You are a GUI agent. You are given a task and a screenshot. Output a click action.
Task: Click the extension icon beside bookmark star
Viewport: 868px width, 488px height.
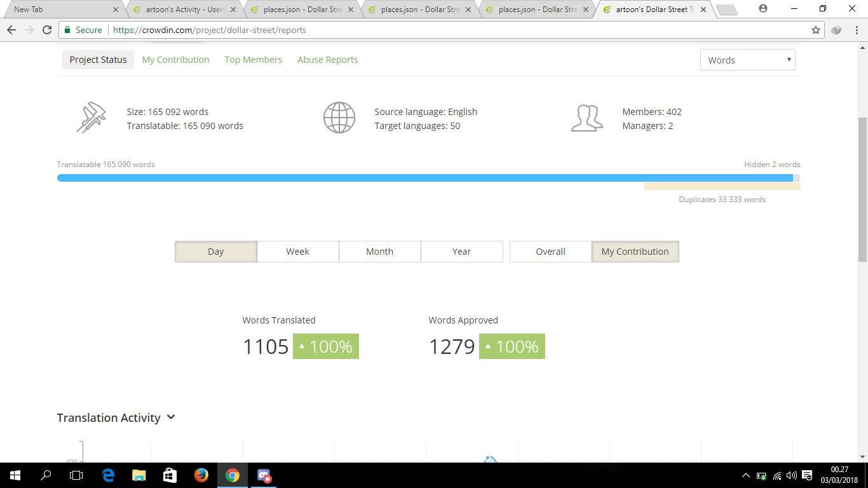point(836,30)
